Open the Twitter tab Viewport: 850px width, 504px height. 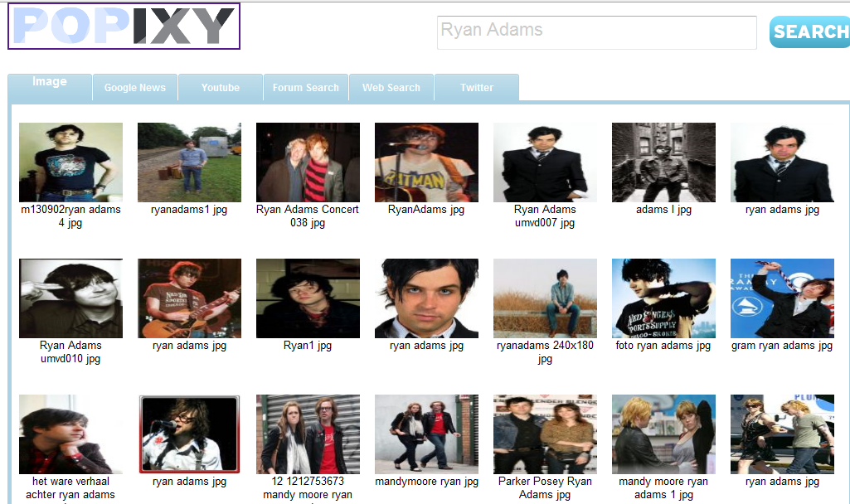477,88
